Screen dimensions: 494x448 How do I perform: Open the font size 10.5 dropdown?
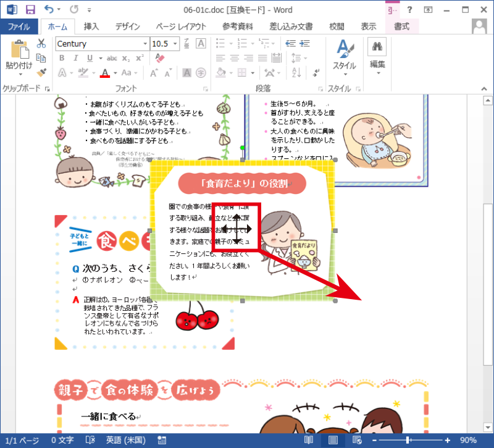point(176,44)
